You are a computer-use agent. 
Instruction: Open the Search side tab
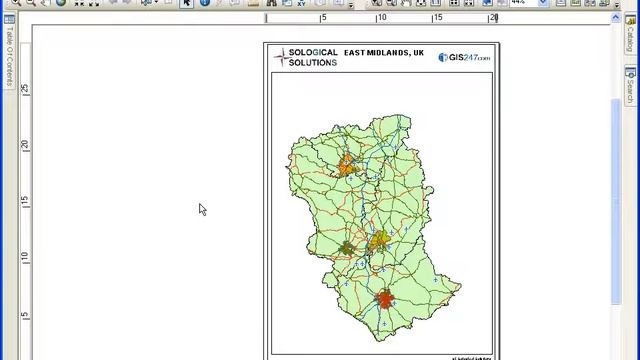click(630, 86)
